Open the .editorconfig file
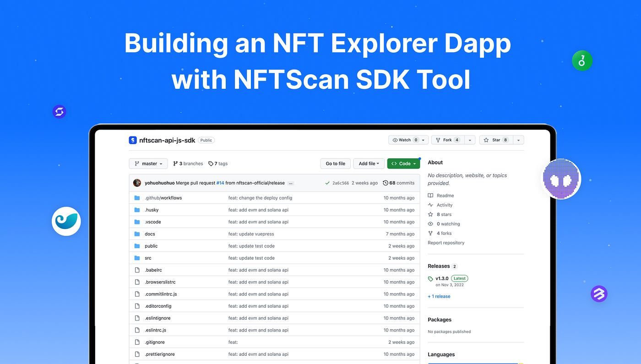 tap(158, 306)
